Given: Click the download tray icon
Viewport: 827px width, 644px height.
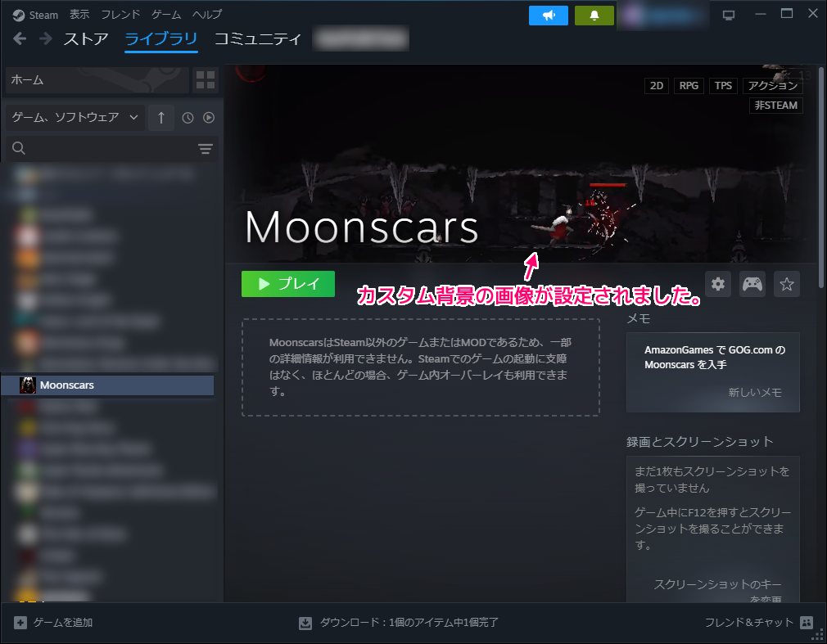Looking at the screenshot, I should 305,624.
